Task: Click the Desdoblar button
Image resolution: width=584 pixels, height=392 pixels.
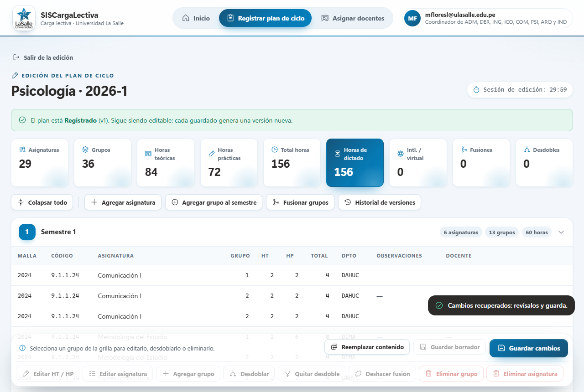Action: pyautogui.click(x=249, y=374)
